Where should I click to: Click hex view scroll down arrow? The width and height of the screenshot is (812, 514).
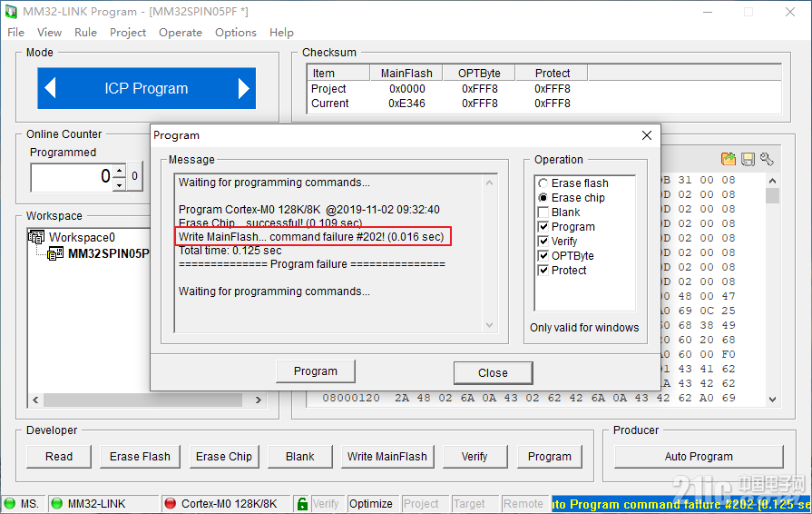click(773, 399)
